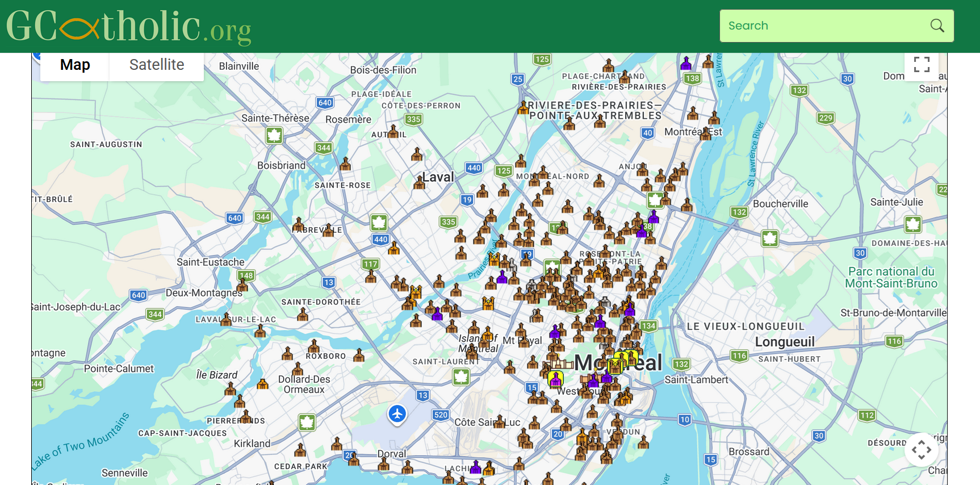Switch to the Satellite map view
980x485 pixels.
tap(157, 65)
